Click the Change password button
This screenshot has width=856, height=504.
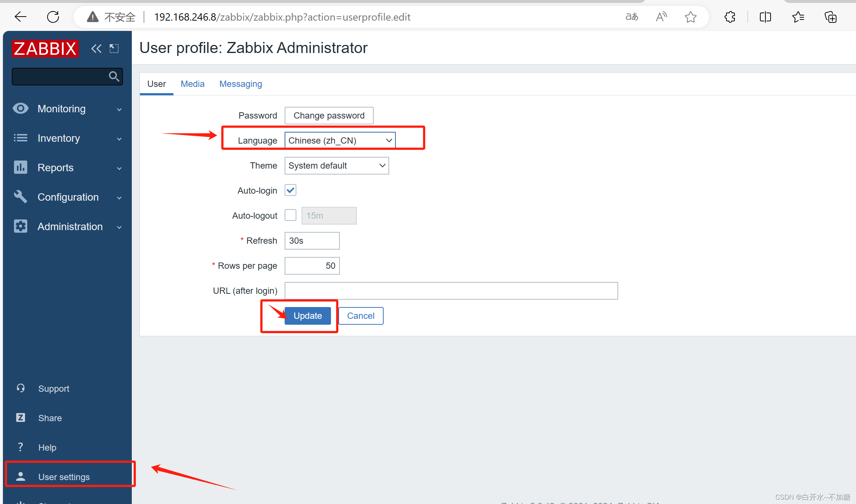(329, 115)
